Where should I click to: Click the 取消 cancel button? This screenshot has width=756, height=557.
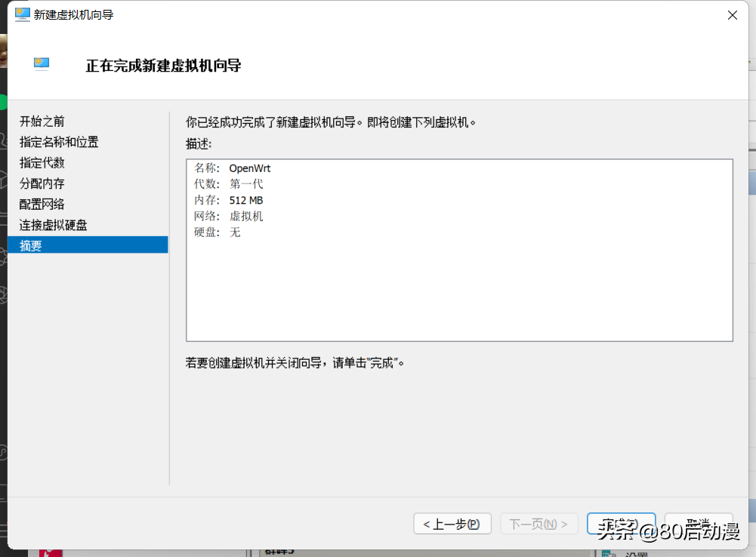pos(699,524)
